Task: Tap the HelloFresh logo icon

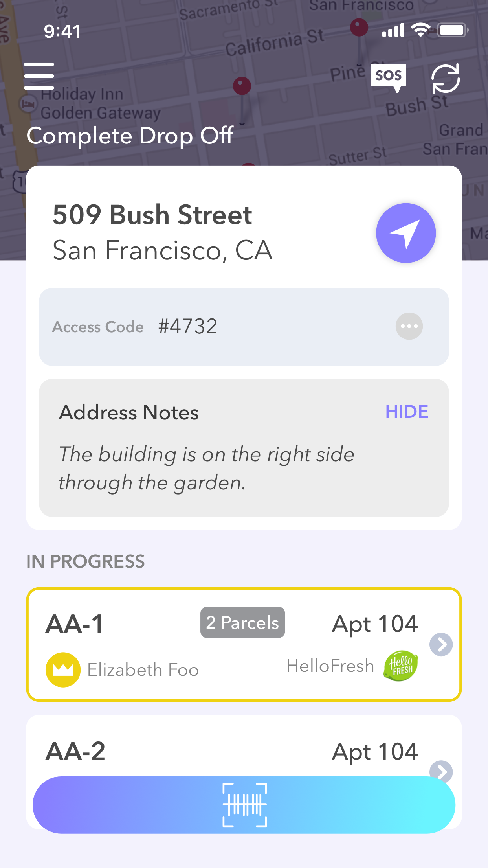Action: pyautogui.click(x=400, y=666)
